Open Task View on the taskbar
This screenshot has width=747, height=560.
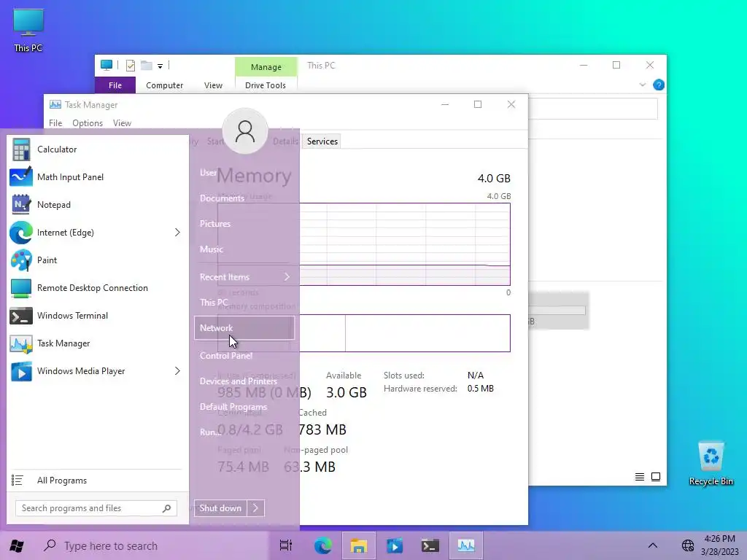click(286, 545)
